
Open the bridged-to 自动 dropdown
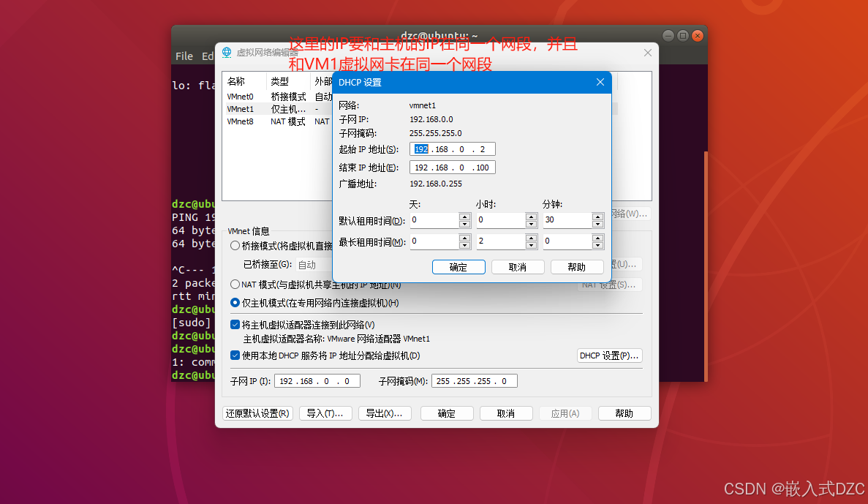[313, 265]
